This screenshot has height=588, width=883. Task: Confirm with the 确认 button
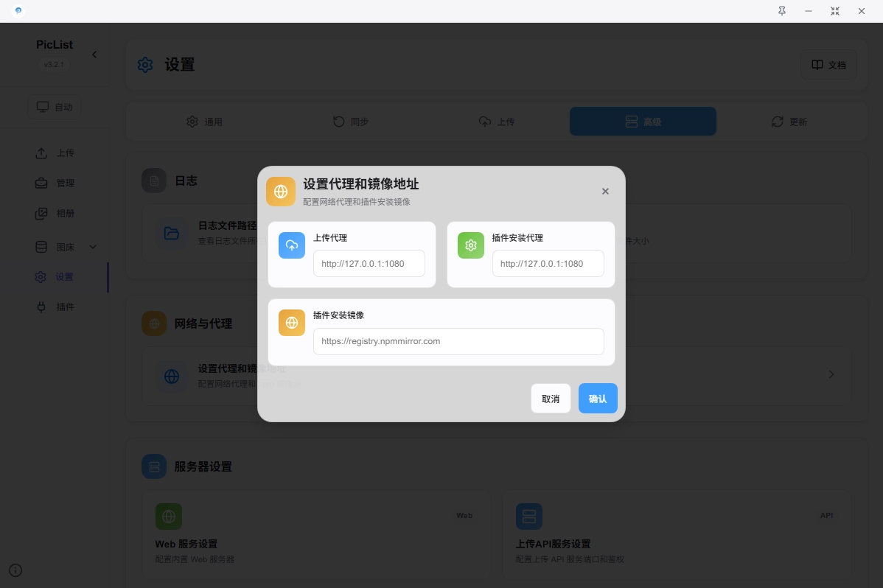coord(598,399)
